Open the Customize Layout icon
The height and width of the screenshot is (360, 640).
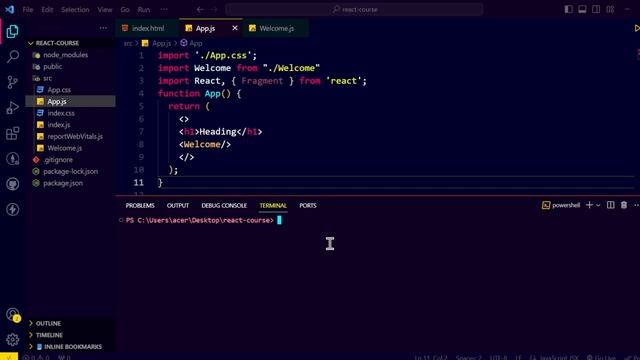click(x=610, y=9)
